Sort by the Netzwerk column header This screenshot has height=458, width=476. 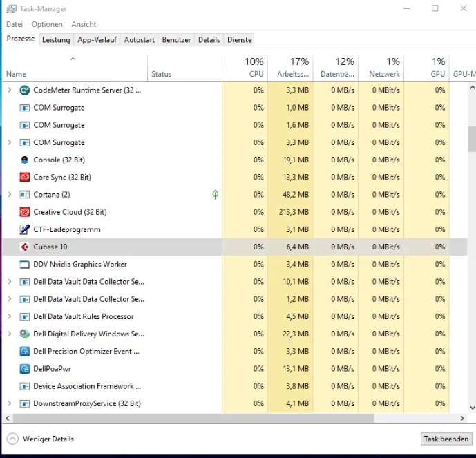tap(381, 68)
